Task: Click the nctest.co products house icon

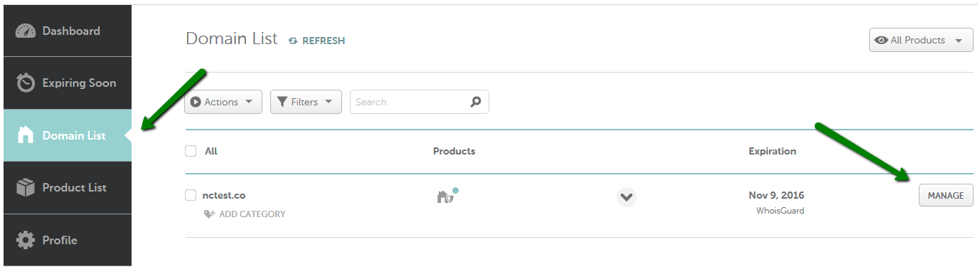Action: (x=444, y=197)
